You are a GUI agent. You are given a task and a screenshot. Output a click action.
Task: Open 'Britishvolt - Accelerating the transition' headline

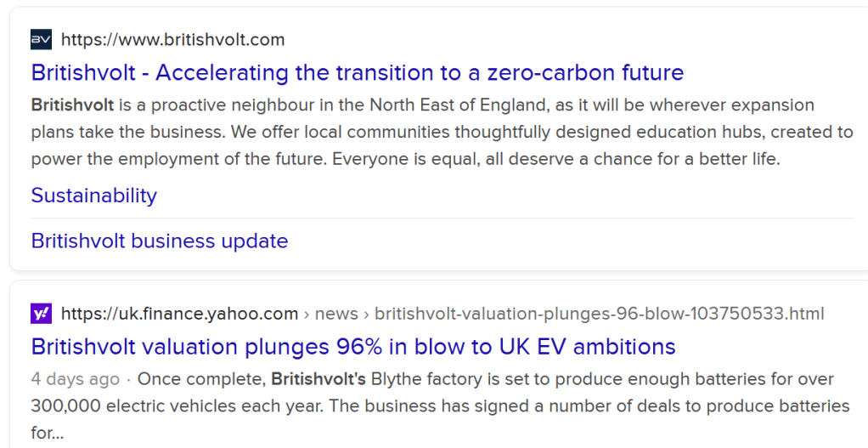click(x=357, y=72)
